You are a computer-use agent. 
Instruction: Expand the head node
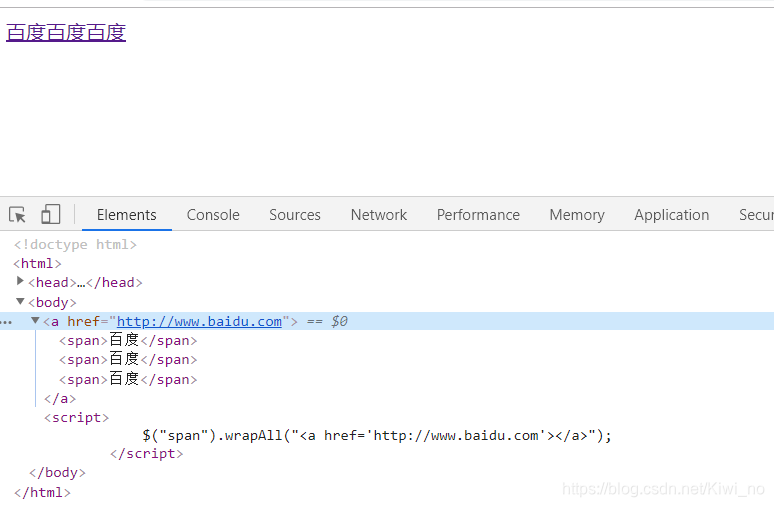pos(20,281)
